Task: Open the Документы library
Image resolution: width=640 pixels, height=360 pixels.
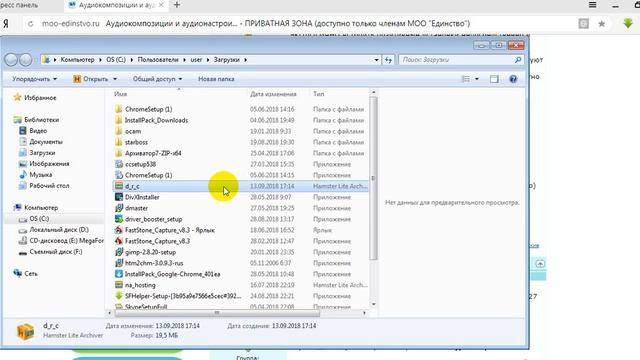Action: coord(46,142)
